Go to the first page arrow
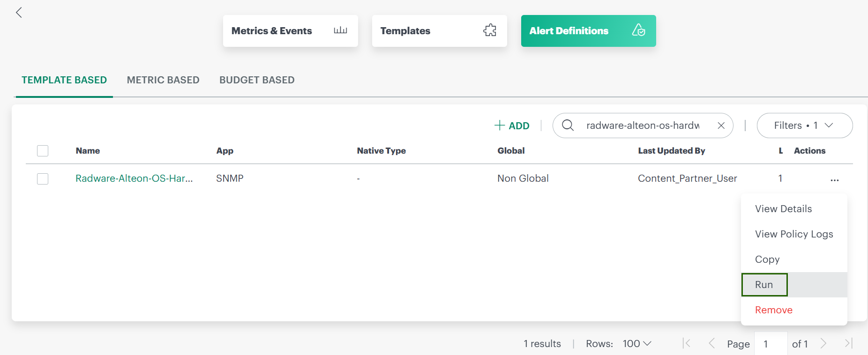Viewport: 868px width, 355px height. [x=687, y=343]
